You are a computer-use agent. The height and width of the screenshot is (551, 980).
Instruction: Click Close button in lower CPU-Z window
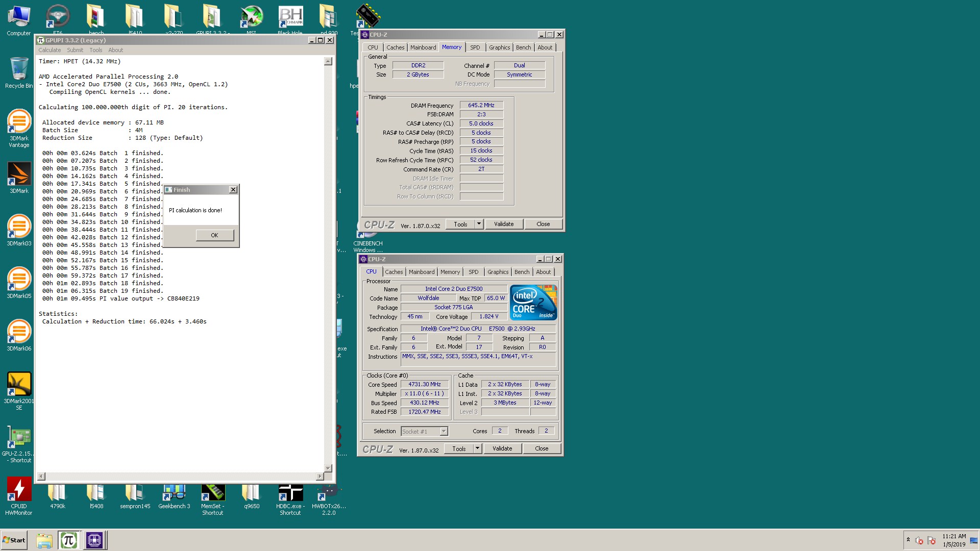(x=542, y=448)
